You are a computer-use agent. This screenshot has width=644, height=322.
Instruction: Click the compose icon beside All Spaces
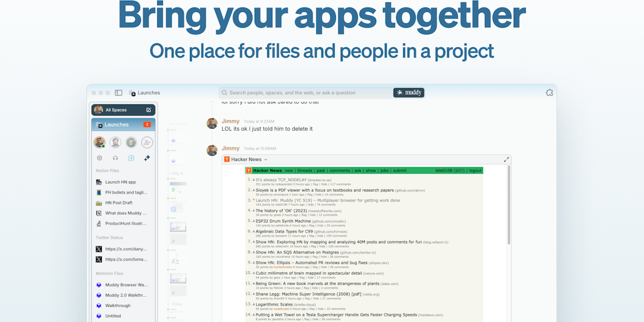(x=149, y=110)
